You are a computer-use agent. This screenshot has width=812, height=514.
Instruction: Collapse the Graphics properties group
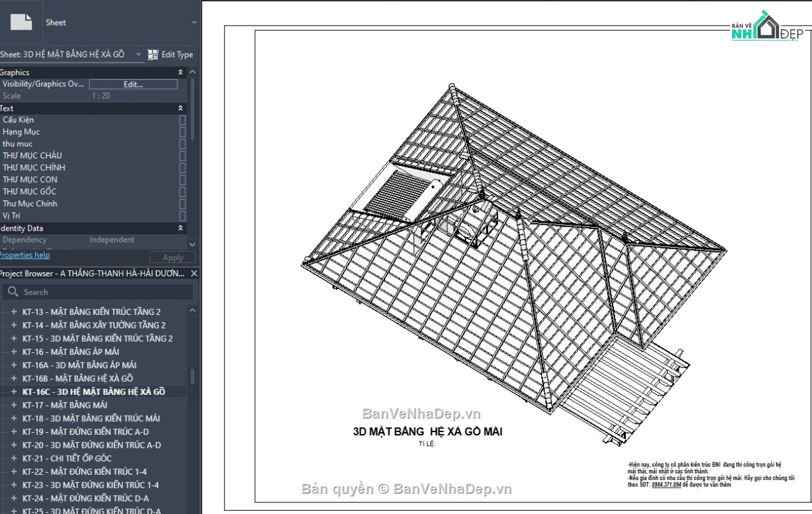point(181,72)
